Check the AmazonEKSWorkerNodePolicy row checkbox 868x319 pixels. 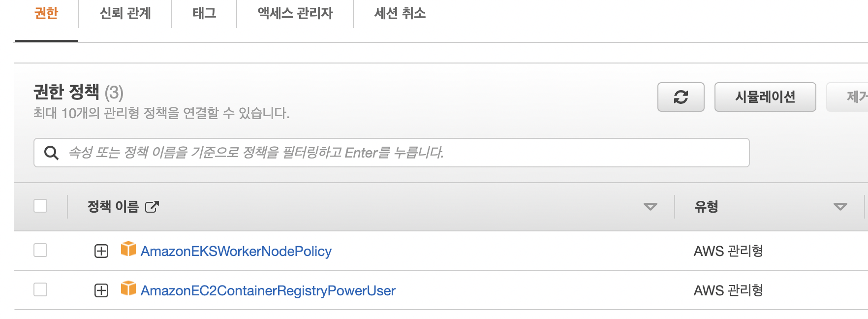(x=40, y=250)
